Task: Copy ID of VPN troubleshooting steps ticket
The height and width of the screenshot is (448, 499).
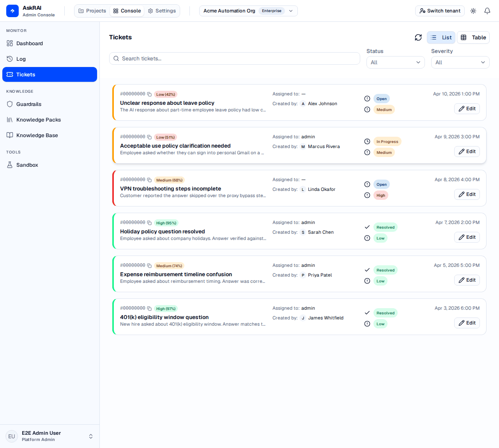Action: 149,180
